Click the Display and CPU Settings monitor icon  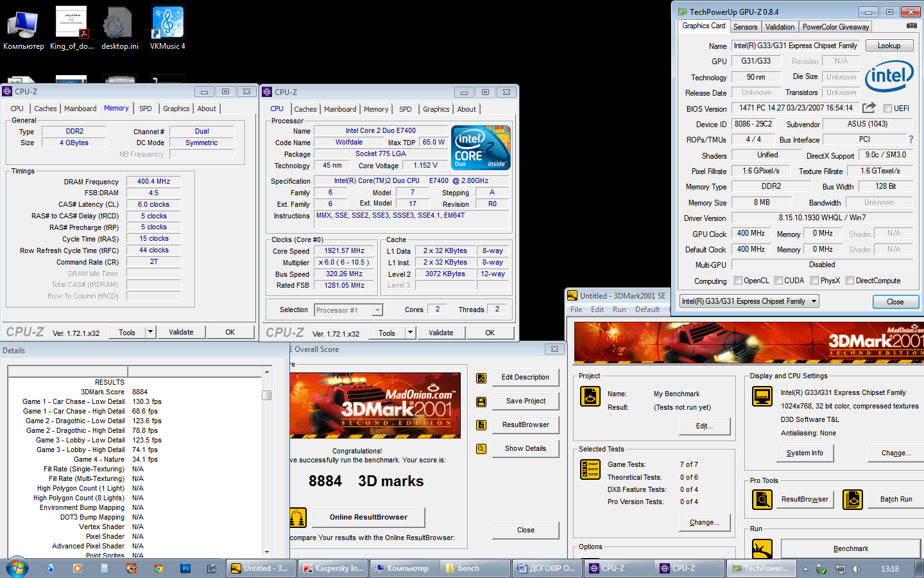click(762, 396)
